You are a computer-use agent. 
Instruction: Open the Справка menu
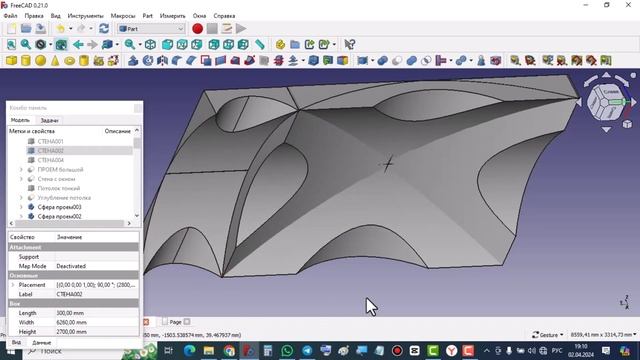click(224, 16)
